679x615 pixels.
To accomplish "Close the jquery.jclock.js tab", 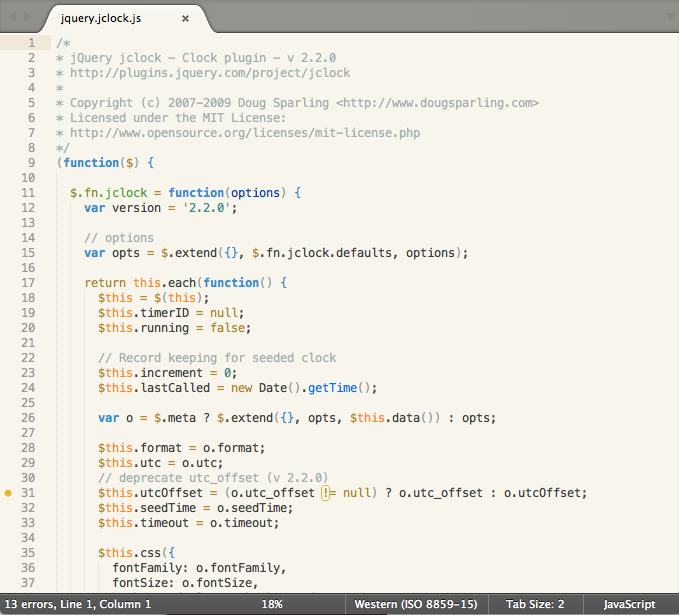I will tap(185, 19).
